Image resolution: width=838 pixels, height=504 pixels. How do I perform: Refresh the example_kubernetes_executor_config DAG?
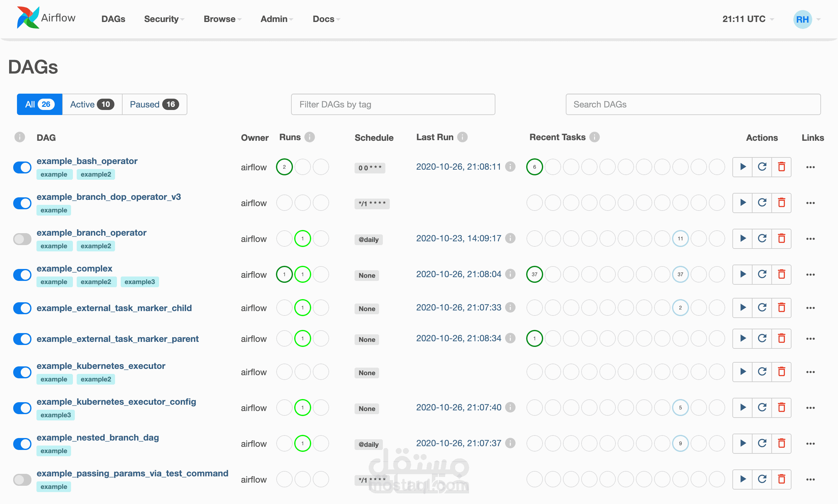click(x=762, y=408)
